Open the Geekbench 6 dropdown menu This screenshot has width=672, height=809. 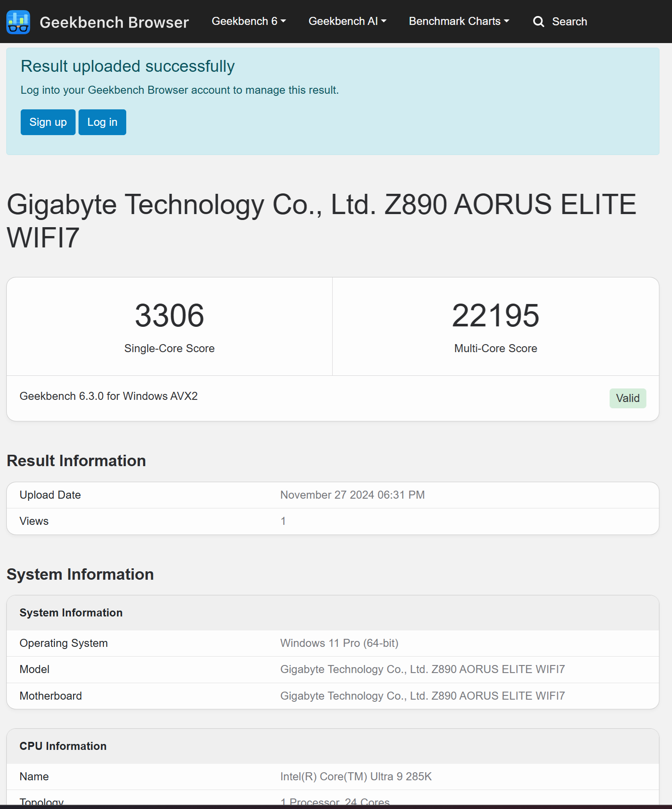pos(249,21)
